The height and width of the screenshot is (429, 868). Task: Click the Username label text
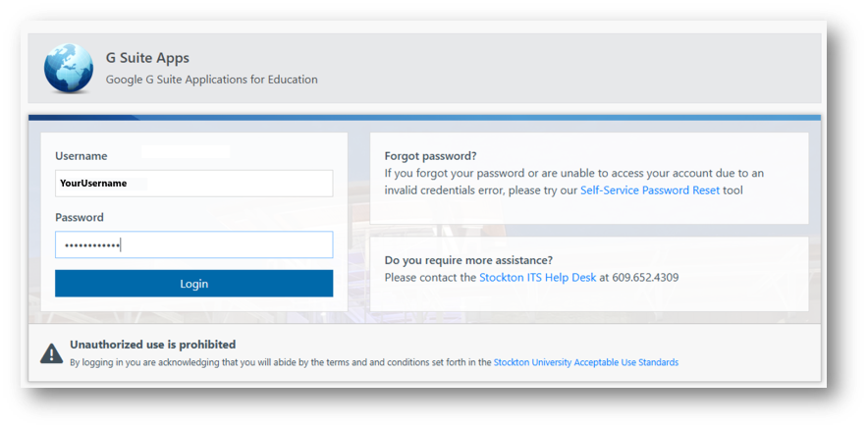point(81,156)
